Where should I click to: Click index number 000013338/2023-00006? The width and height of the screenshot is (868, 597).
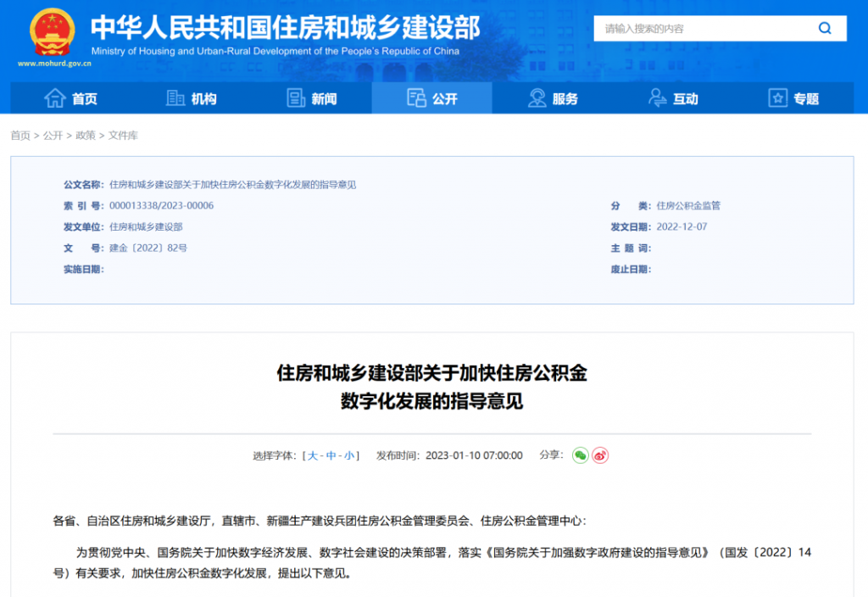162,205
